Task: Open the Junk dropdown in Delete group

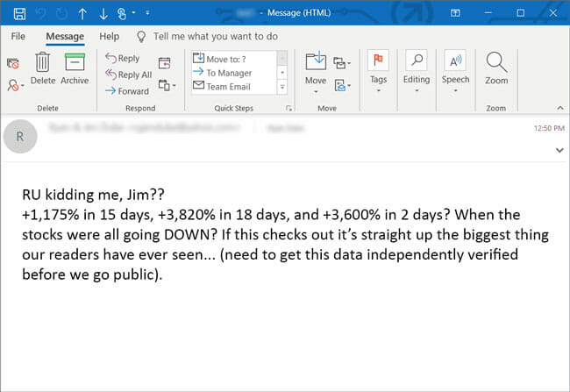Action: (15, 85)
